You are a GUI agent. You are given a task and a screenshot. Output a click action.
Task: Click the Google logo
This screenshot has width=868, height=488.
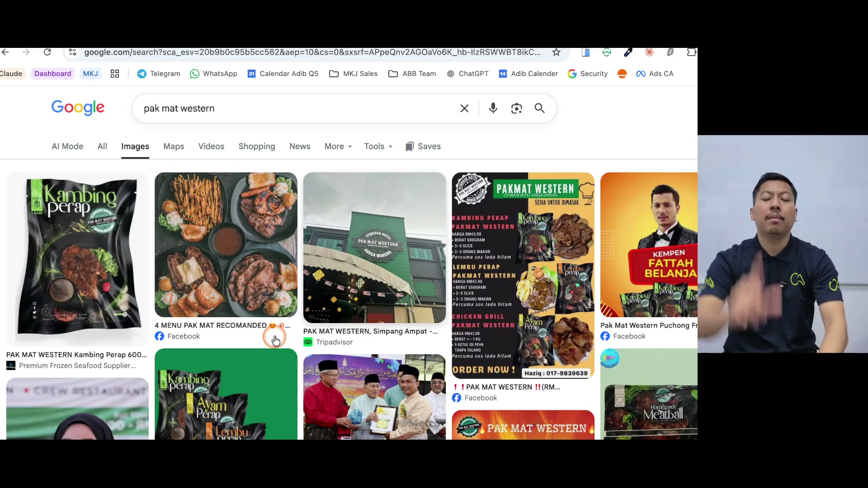pyautogui.click(x=78, y=108)
